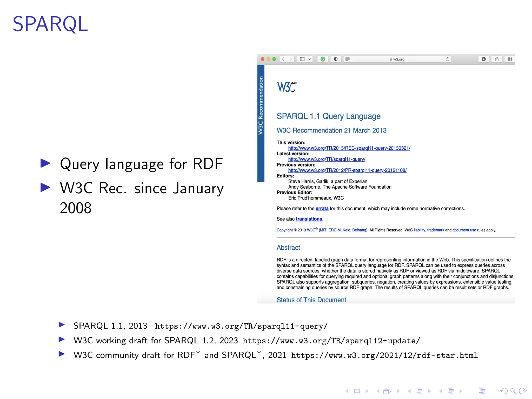
Task: Go to previous frame in Beamer bar
Action: tap(378, 391)
